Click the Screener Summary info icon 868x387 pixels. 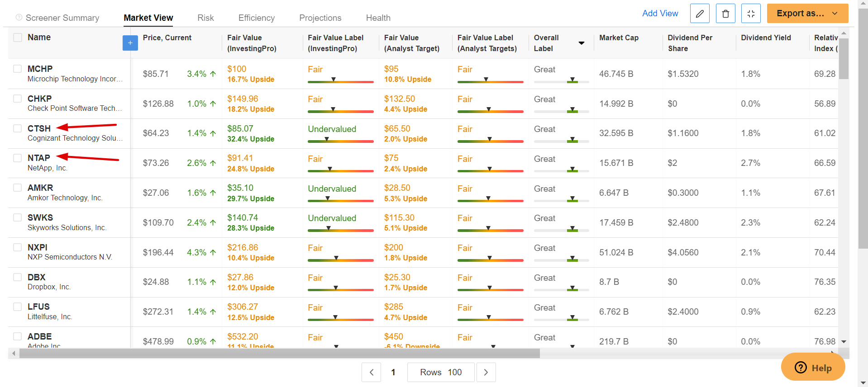[19, 17]
